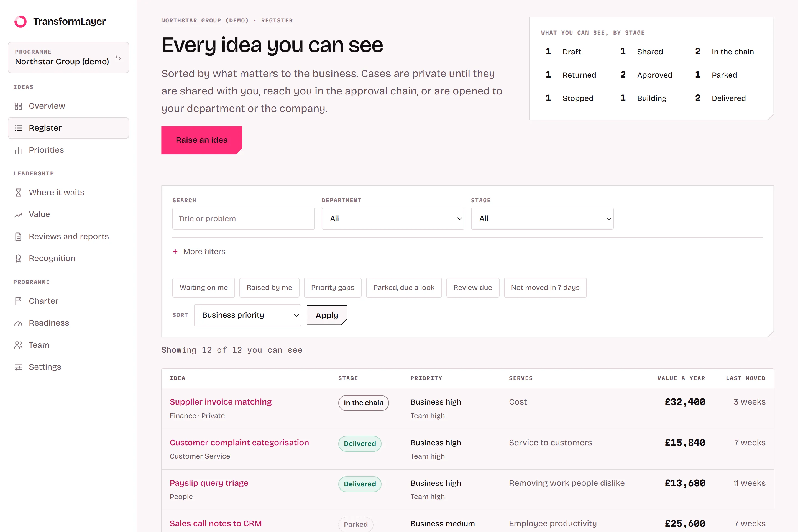The image size is (798, 532).
Task: Click the Raise an idea button
Action: point(201,140)
